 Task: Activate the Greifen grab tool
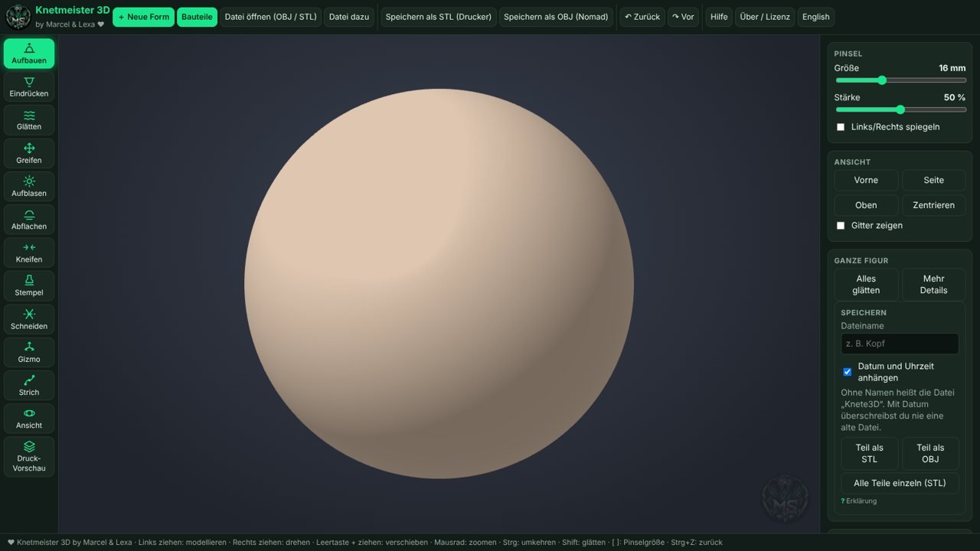[29, 153]
